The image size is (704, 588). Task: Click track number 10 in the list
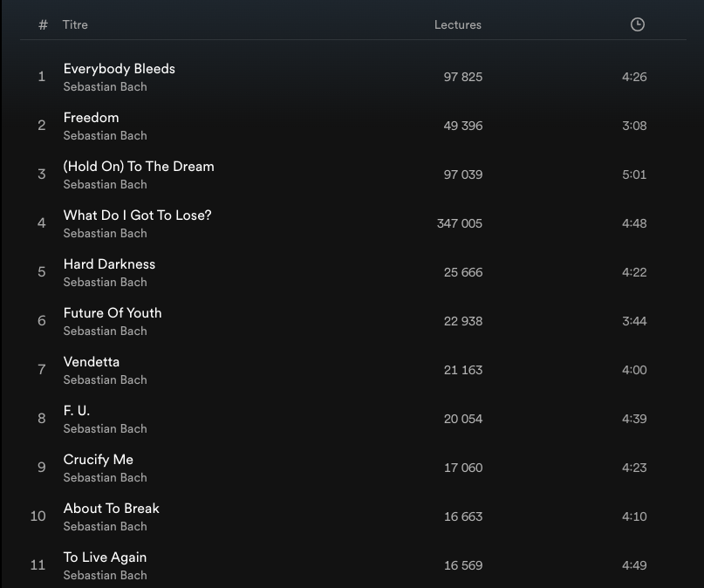click(38, 516)
